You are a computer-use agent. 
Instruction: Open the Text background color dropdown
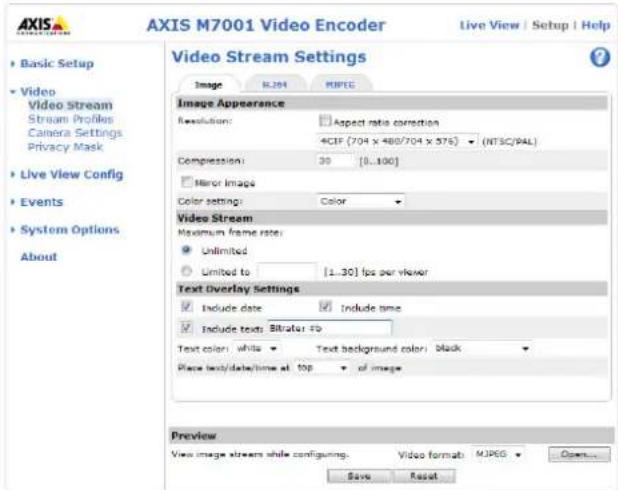482,348
